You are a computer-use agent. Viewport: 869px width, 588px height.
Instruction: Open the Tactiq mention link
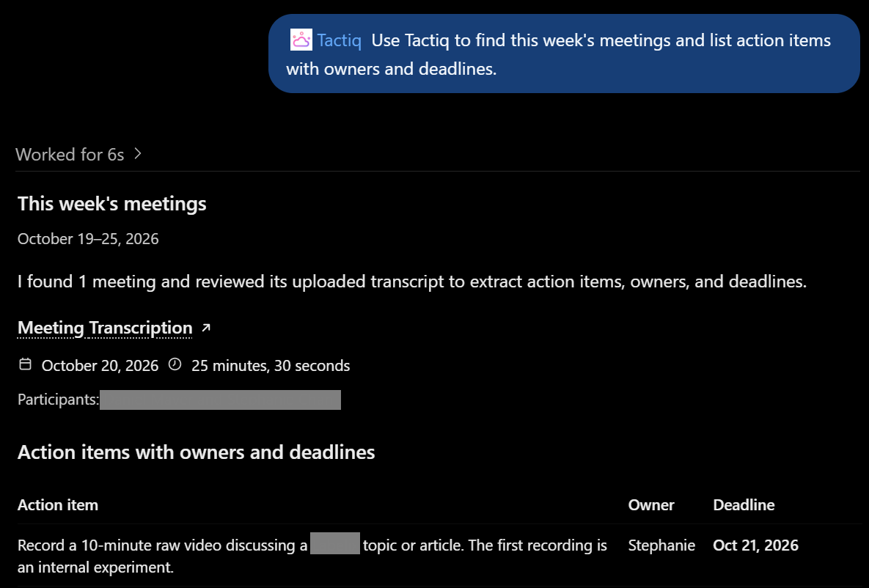click(x=339, y=40)
